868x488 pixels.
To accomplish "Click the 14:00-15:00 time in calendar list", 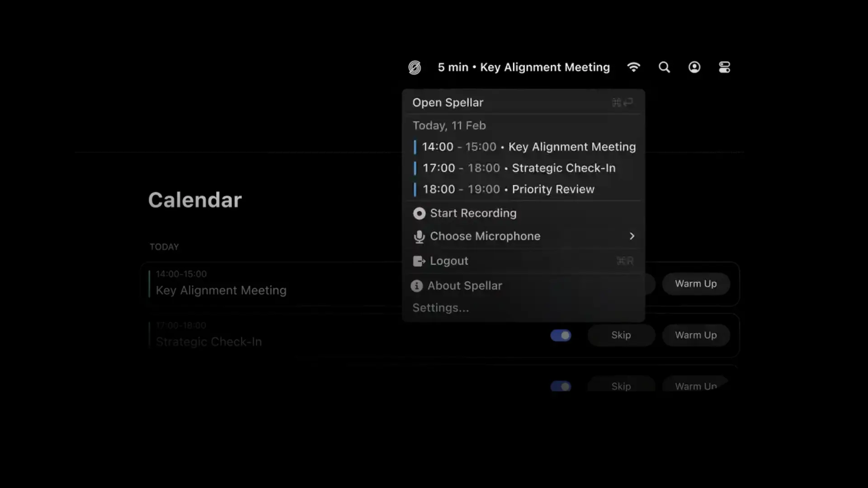I will pyautogui.click(x=181, y=274).
